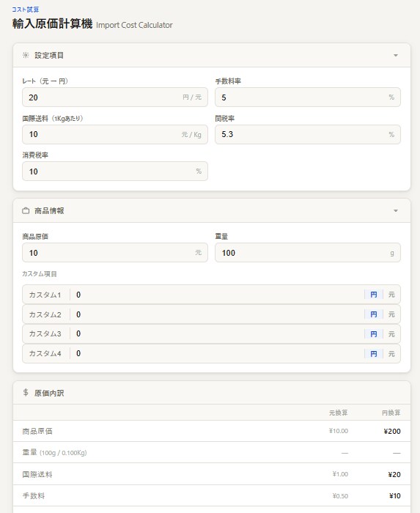The height and width of the screenshot is (513, 420).
Task: Click the gear icon beside 設定項目
Action: 26,55
